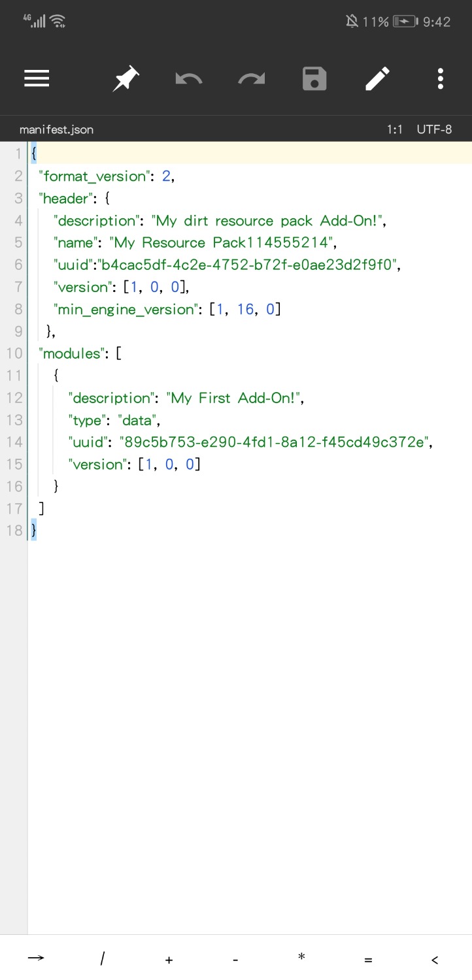Tap the "type" key on line 13
This screenshot has height=980, width=472.
pyautogui.click(x=88, y=421)
